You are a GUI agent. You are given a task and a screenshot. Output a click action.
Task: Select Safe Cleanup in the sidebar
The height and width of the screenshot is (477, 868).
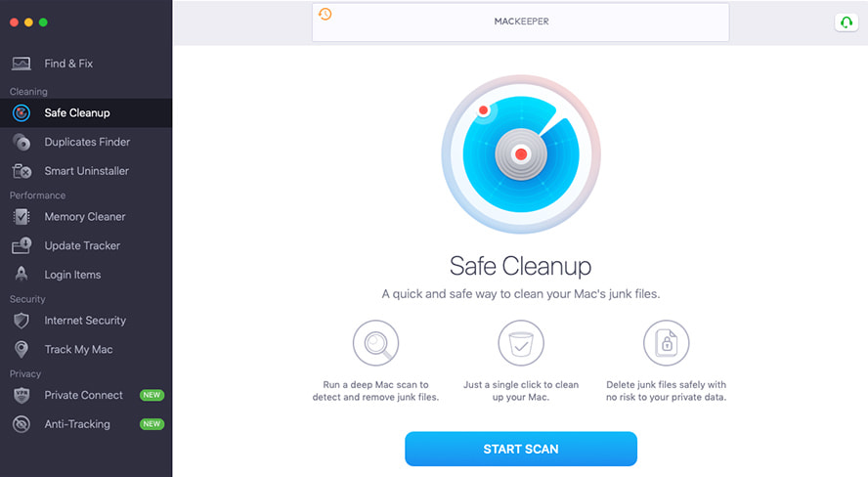point(86,112)
